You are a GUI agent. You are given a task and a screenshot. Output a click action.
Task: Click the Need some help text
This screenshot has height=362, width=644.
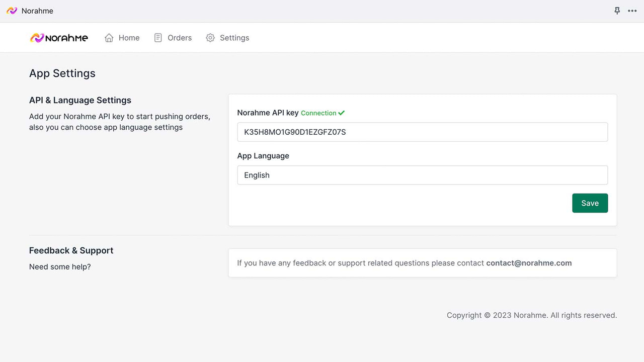(60, 266)
